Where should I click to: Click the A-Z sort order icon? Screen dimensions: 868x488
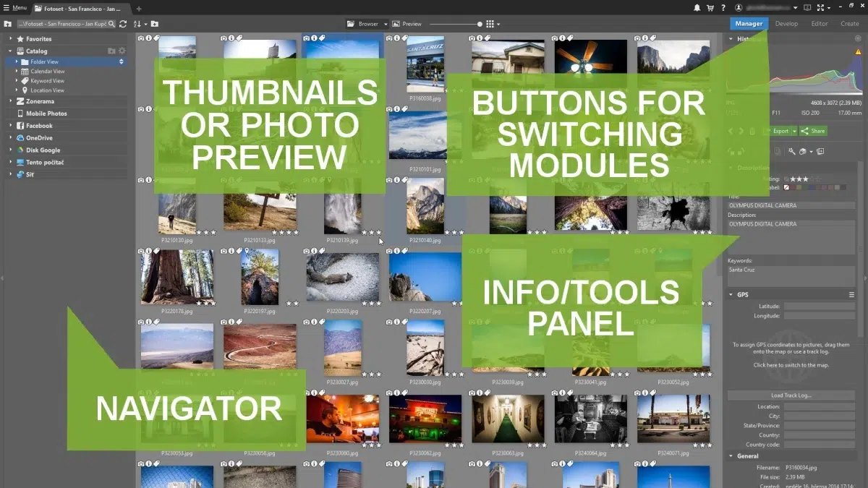pos(139,24)
